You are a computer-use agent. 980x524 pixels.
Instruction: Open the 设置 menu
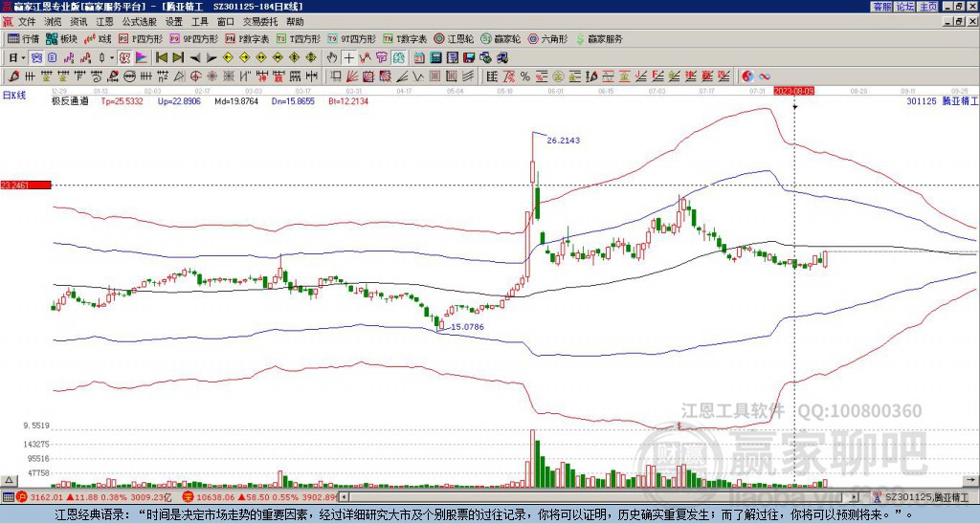[174, 22]
